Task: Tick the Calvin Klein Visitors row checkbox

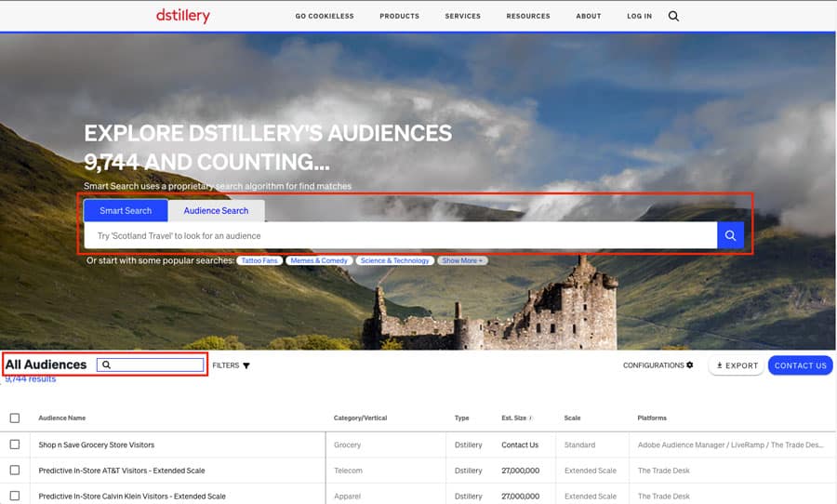Action: point(14,497)
